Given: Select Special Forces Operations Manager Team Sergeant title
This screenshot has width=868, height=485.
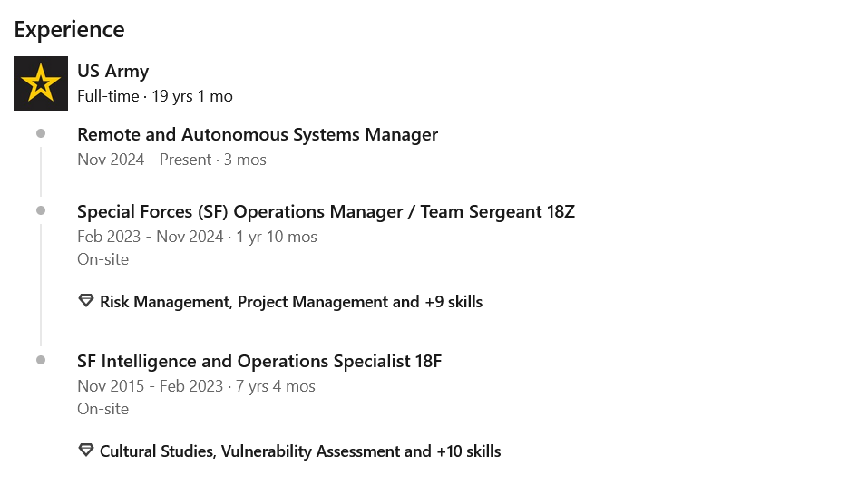Looking at the screenshot, I should [326, 211].
